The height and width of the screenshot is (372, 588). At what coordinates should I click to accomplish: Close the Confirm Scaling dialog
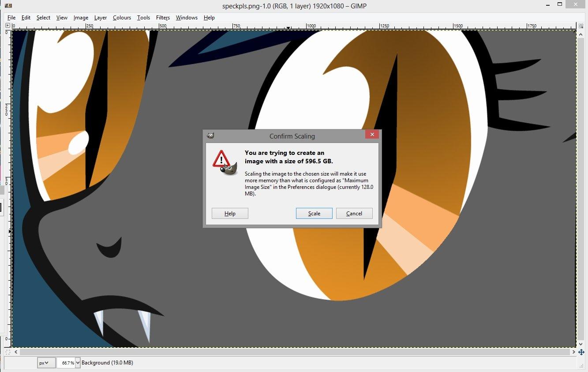[x=372, y=135]
